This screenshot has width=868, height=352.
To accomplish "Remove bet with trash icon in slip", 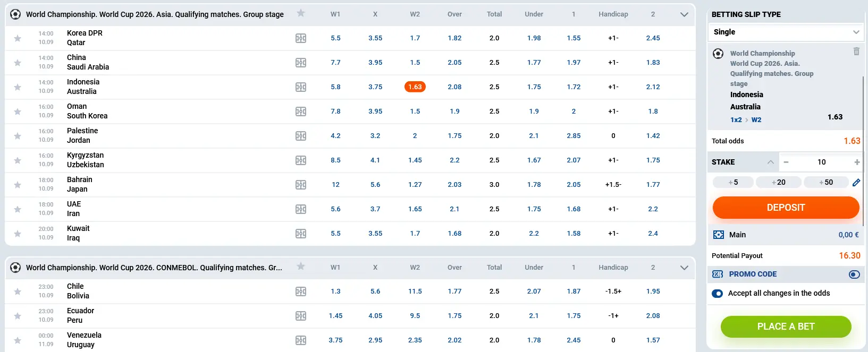I will tap(856, 51).
